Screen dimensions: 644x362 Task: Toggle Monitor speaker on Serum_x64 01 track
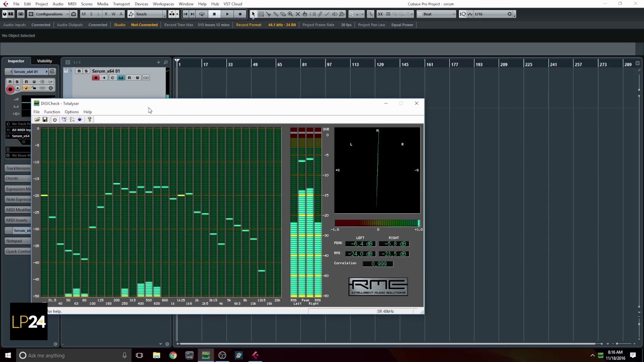pyautogui.click(x=104, y=78)
